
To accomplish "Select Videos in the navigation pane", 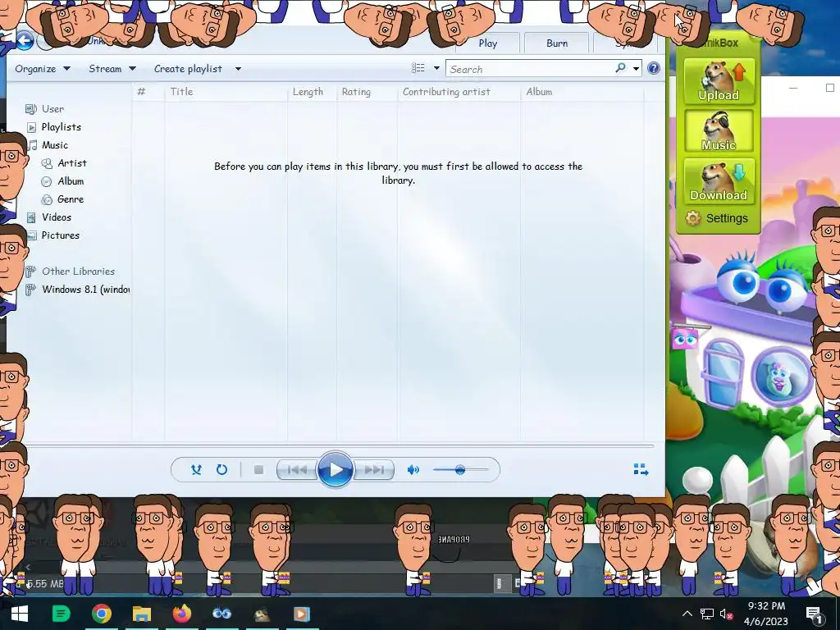I will click(x=57, y=217).
